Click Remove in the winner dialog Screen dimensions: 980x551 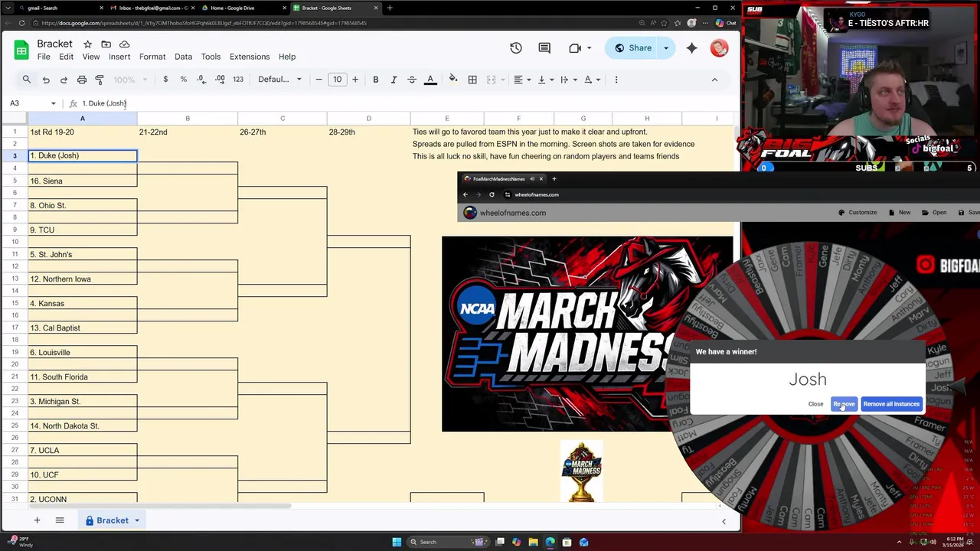(844, 404)
